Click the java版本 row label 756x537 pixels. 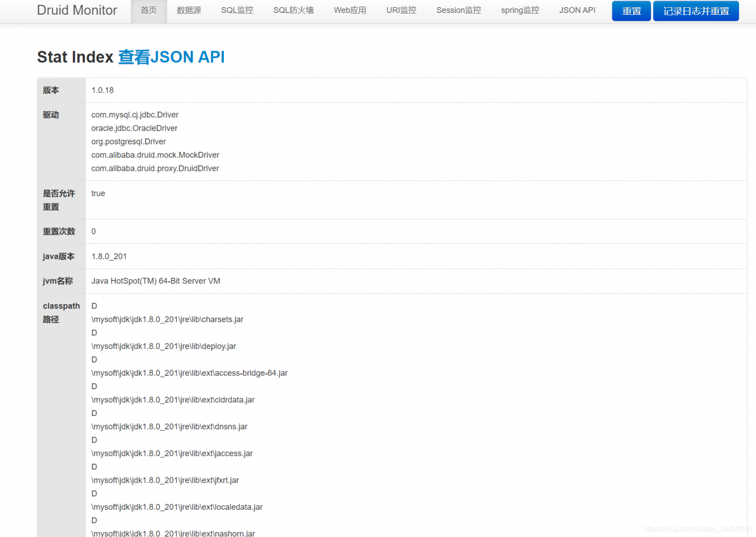58,256
